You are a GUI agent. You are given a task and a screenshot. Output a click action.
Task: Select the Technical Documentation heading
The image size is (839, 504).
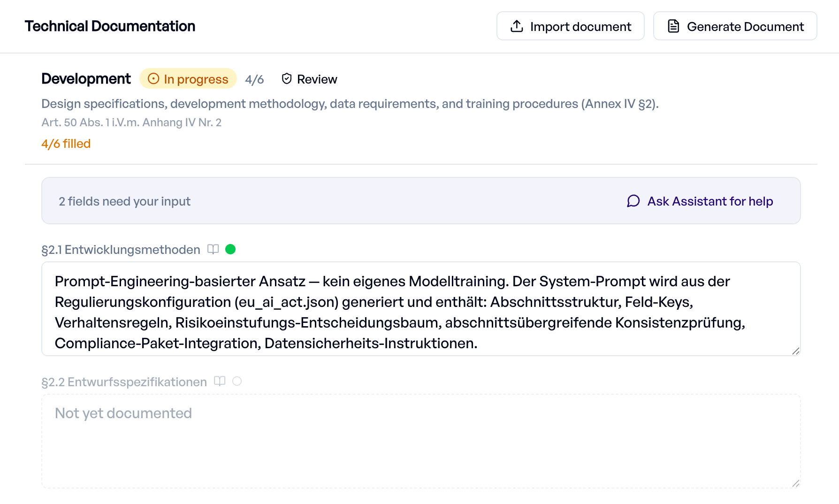[x=110, y=26]
